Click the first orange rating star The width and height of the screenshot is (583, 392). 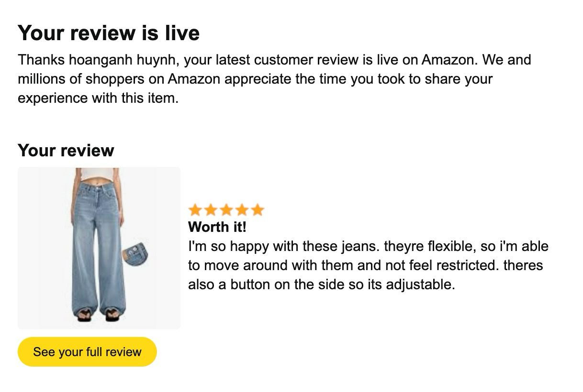(195, 210)
